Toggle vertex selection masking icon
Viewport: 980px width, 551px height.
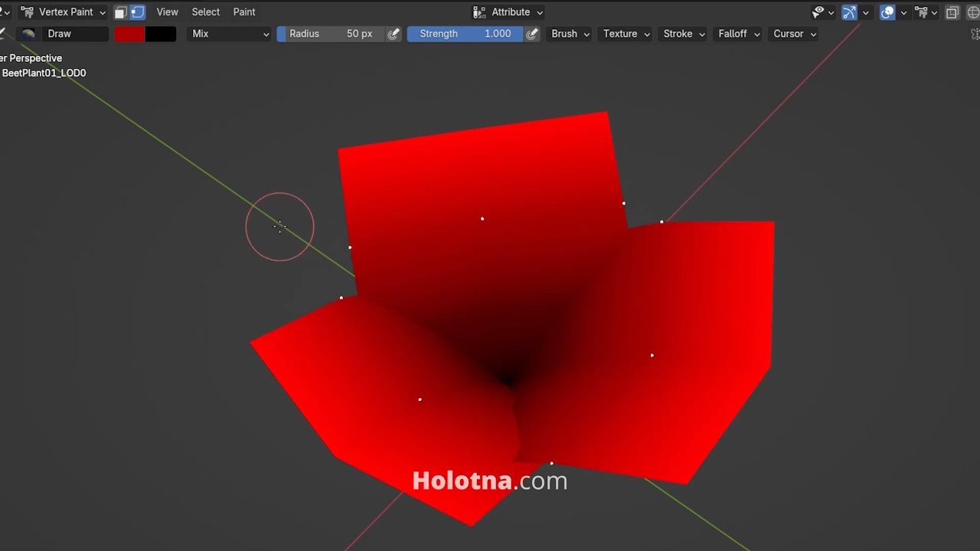click(x=138, y=12)
